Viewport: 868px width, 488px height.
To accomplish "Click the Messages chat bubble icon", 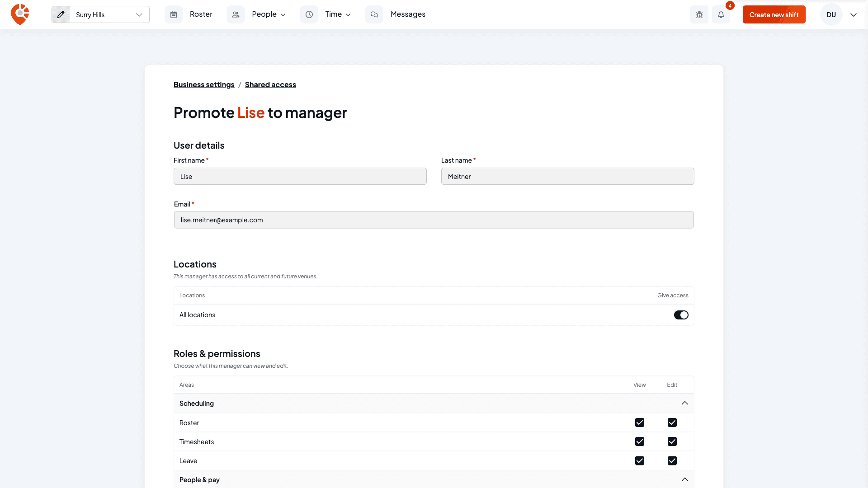I will pyautogui.click(x=374, y=14).
